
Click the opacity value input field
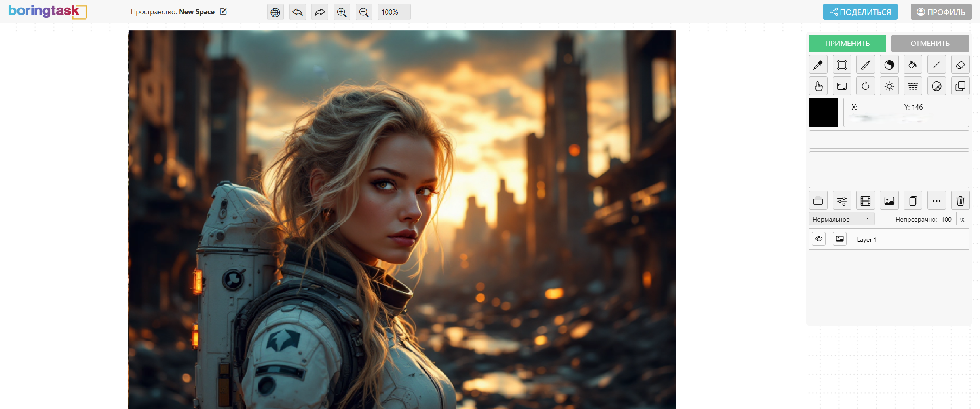[947, 219]
